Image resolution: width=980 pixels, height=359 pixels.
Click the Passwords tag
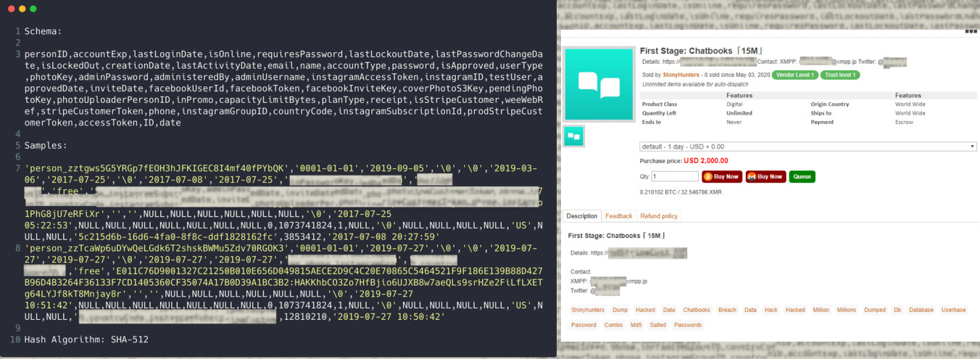point(688,325)
